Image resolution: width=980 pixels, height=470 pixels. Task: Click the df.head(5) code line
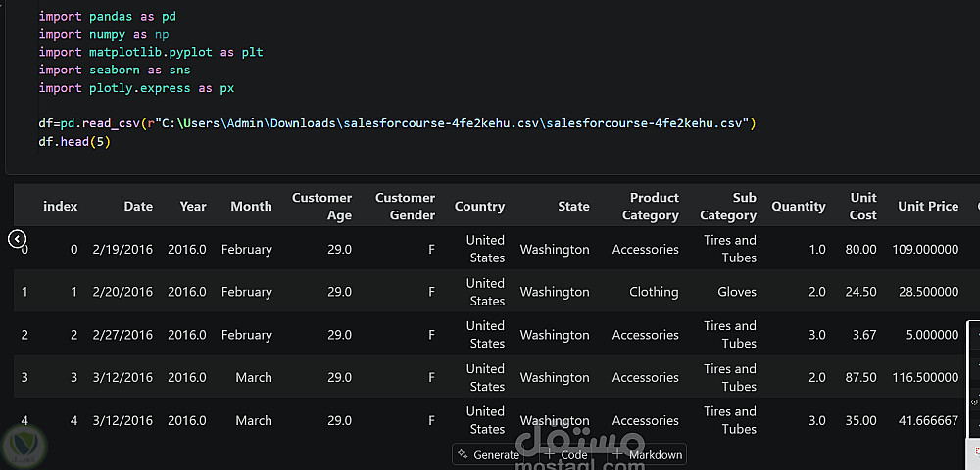[74, 141]
